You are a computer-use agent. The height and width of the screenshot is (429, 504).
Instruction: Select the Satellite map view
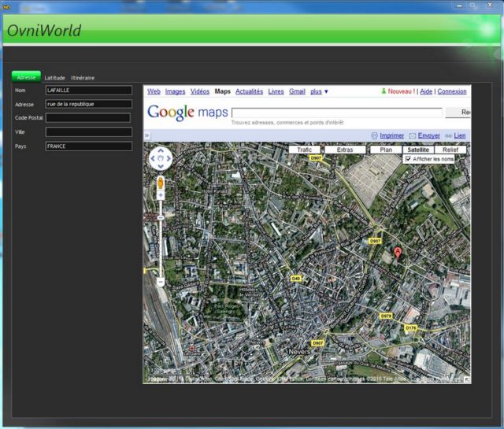[418, 150]
